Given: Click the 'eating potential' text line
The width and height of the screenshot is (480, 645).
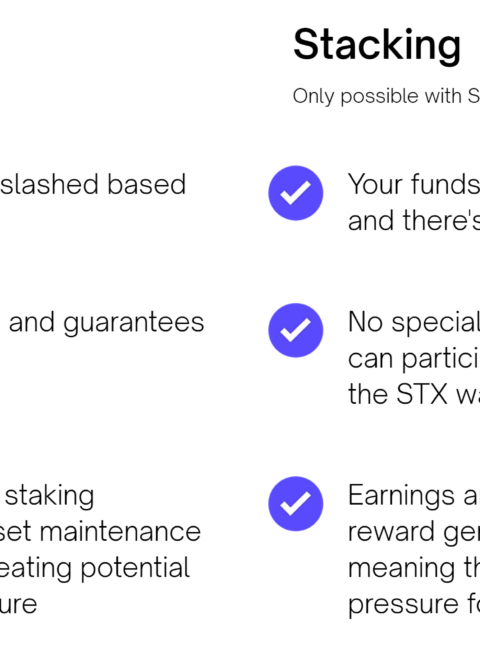Looking at the screenshot, I should pos(95,569).
